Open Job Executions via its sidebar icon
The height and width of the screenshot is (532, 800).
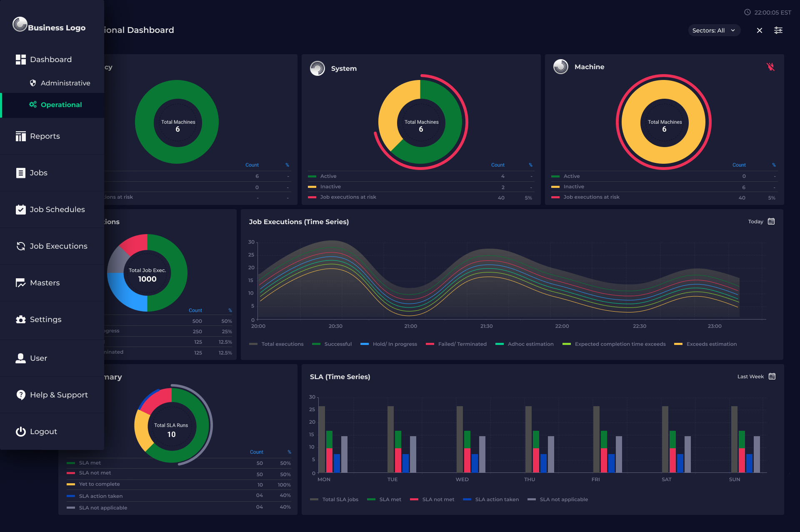(21, 246)
